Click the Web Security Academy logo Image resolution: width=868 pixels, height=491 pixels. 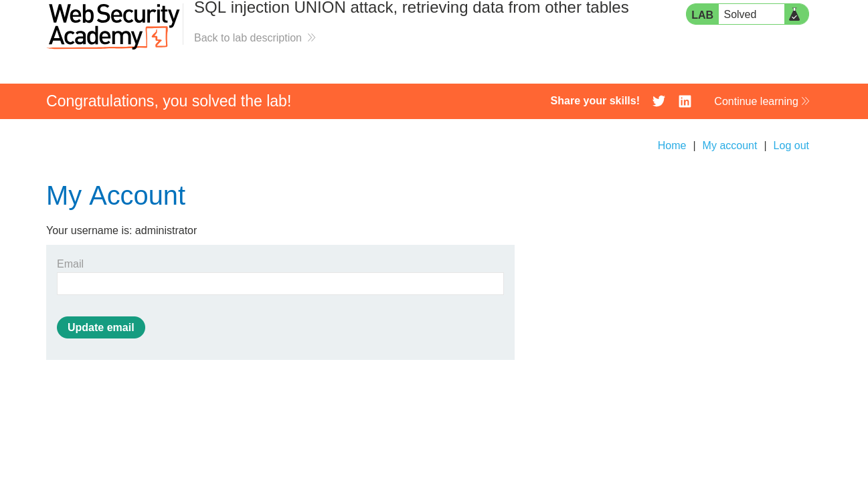pyautogui.click(x=113, y=25)
